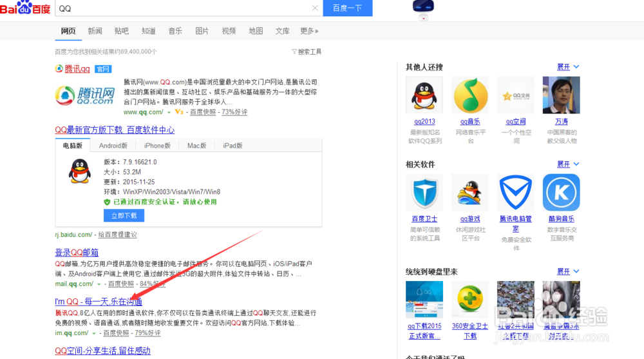Image resolution: width=644 pixels, height=359 pixels.
Task: Open QQ空间-分享生活,留住感动 link
Action: 102,351
